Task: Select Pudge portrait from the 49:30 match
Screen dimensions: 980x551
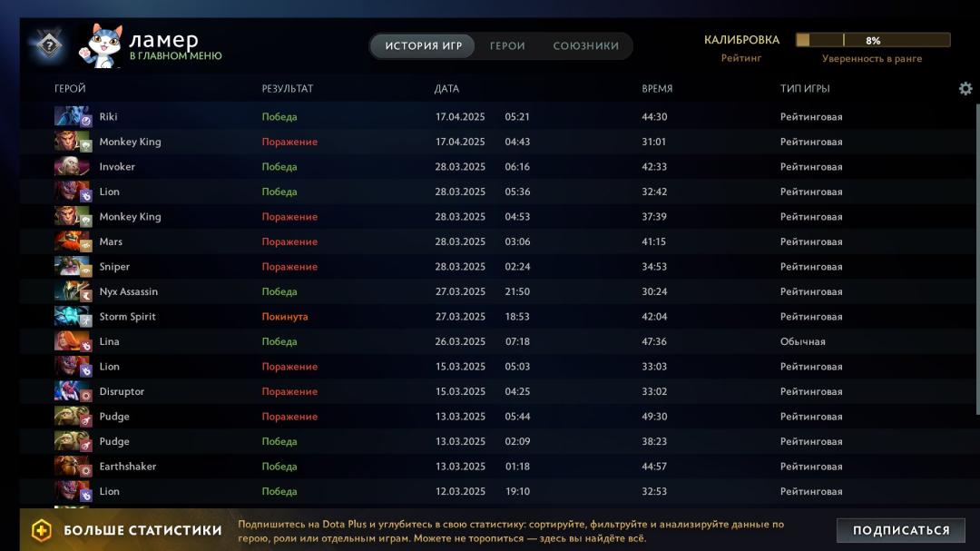Action: [x=73, y=417]
